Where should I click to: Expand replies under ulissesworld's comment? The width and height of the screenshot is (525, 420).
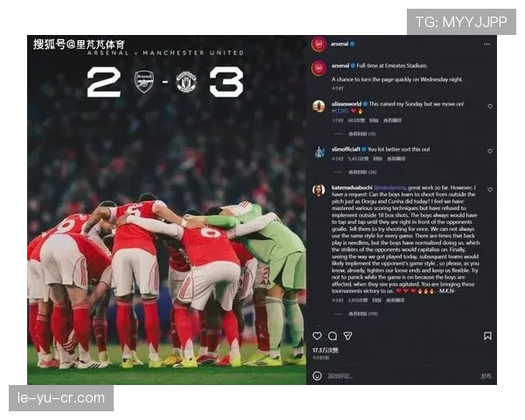pos(362,134)
